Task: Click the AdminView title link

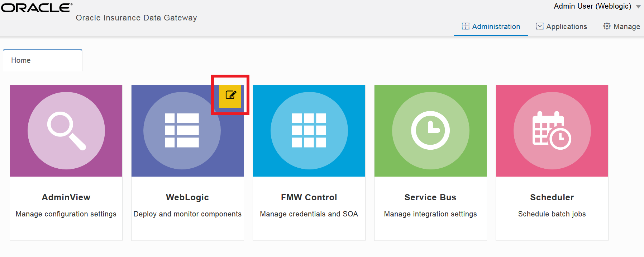Action: pyautogui.click(x=66, y=197)
